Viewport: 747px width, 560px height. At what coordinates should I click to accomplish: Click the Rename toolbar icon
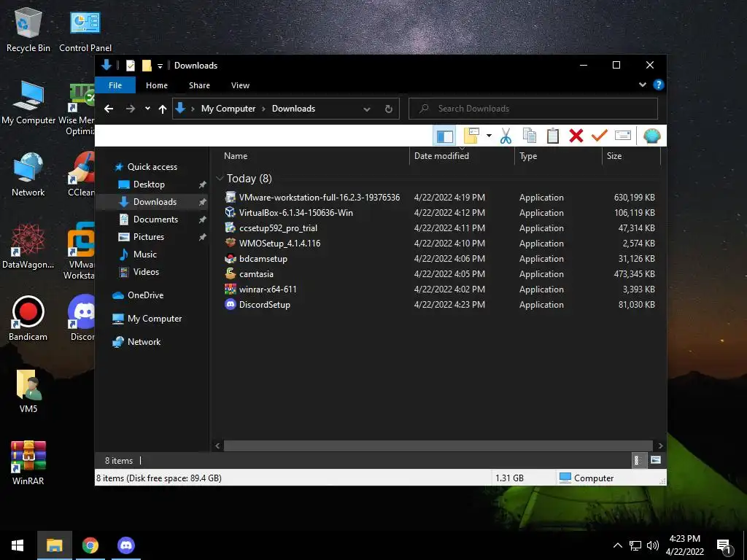coord(623,136)
